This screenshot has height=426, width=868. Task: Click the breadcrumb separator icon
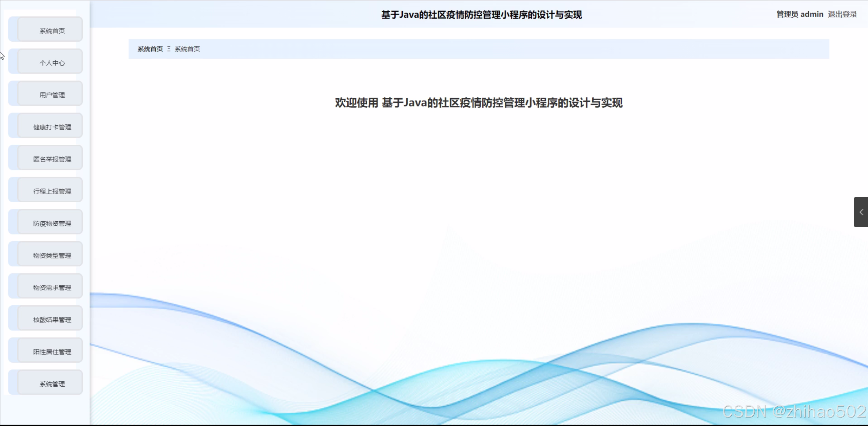[169, 49]
